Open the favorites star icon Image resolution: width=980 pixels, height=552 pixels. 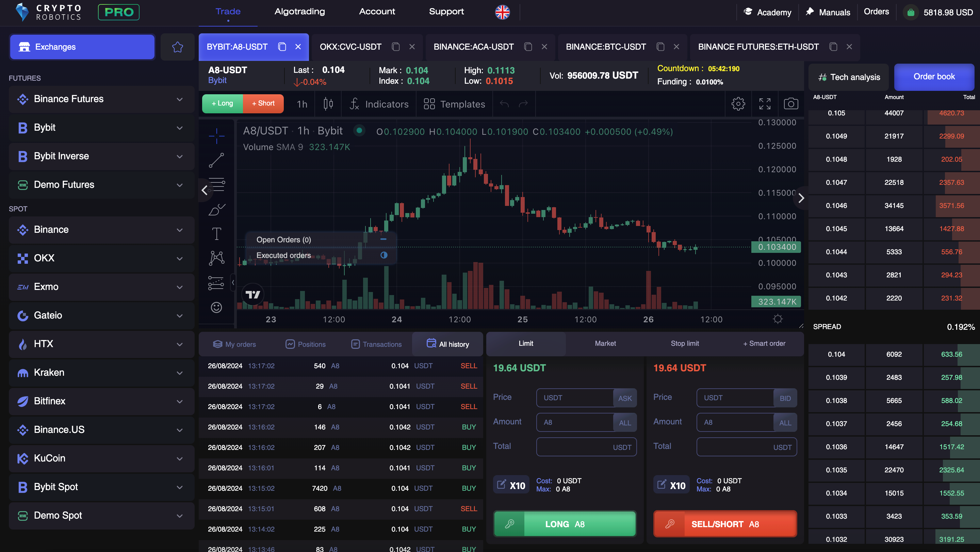177,47
